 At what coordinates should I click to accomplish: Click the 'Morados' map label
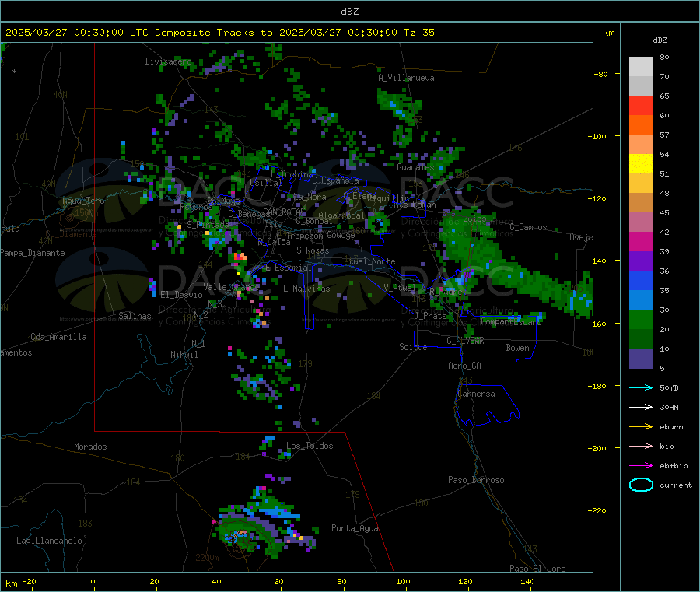pyautogui.click(x=90, y=447)
